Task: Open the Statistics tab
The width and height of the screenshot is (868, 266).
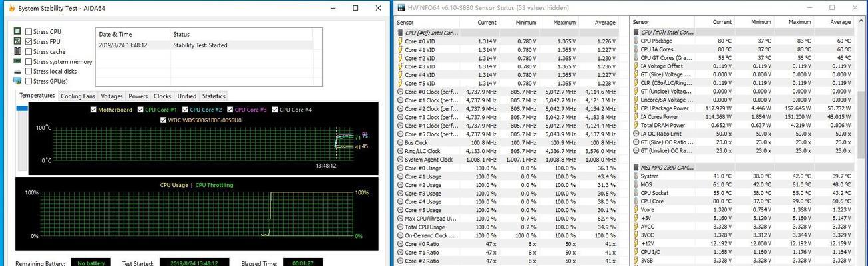Action: (214, 96)
